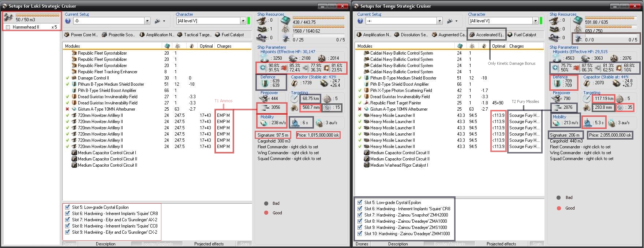
Task: Click the turret hardpoints icon in Loki Ship Resources
Action: [x=262, y=21]
